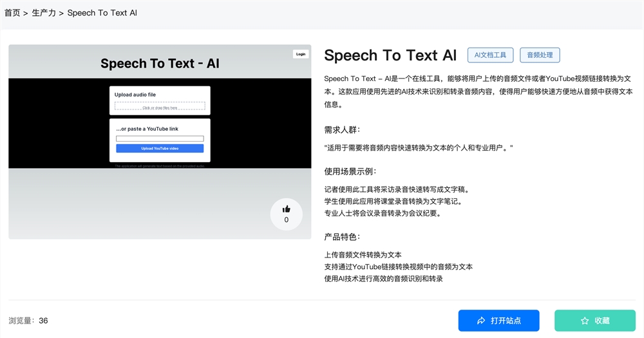Image resolution: width=644 pixels, height=338 pixels.
Task: Click the Speech To Text AI page title
Action: coord(390,55)
